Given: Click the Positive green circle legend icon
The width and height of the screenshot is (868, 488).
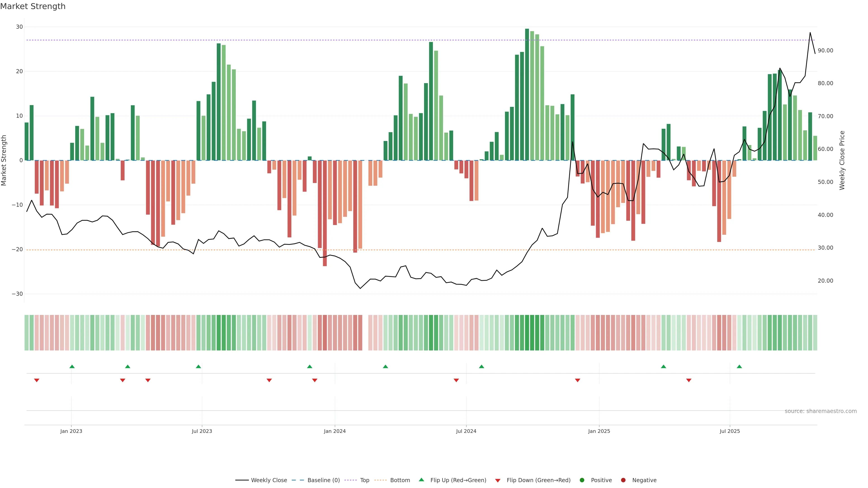Looking at the screenshot, I should coord(582,480).
